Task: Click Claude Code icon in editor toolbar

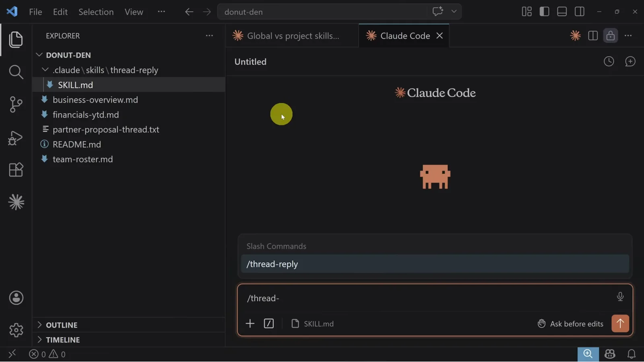Action: tap(576, 36)
